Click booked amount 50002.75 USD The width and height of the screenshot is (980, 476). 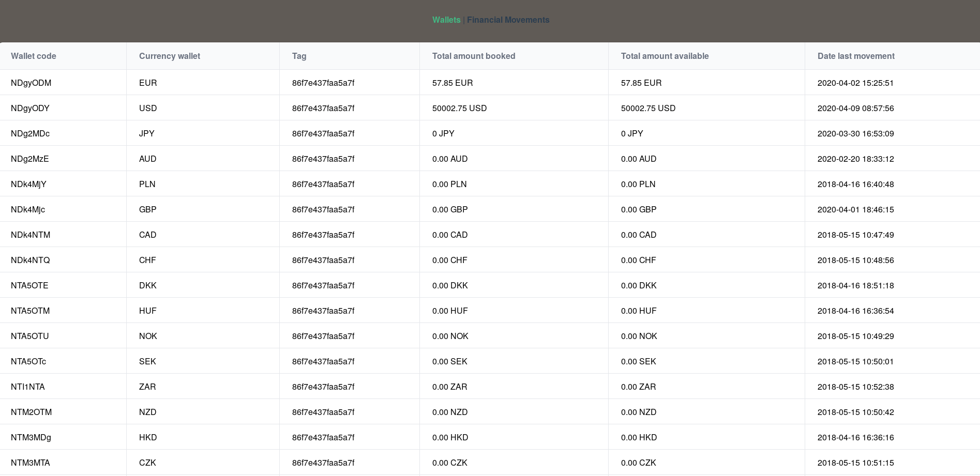click(x=459, y=108)
